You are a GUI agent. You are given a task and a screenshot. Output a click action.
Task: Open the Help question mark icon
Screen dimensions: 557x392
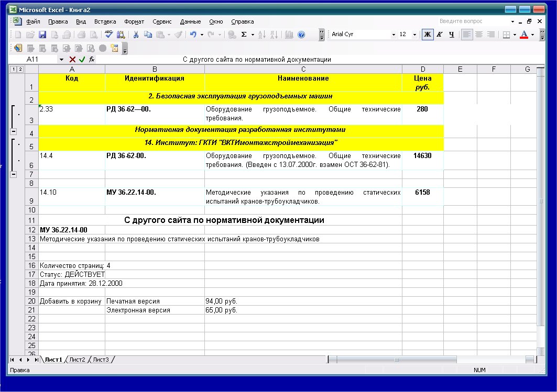click(x=301, y=35)
